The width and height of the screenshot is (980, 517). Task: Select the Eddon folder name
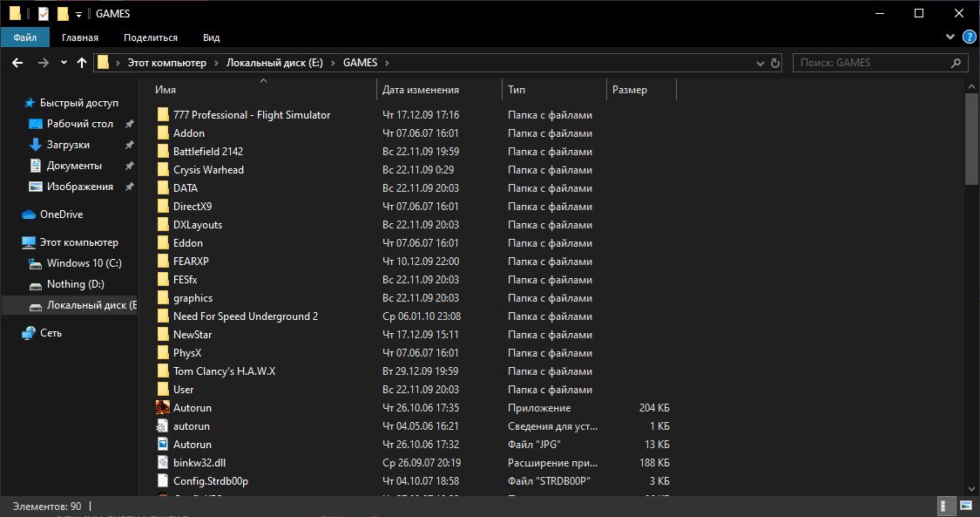[x=188, y=242]
